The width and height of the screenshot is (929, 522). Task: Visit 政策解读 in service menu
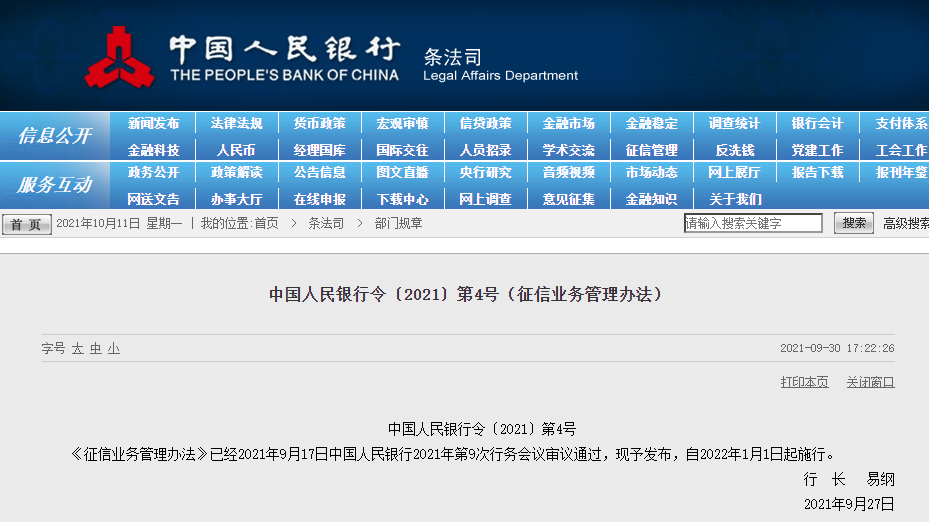[236, 172]
